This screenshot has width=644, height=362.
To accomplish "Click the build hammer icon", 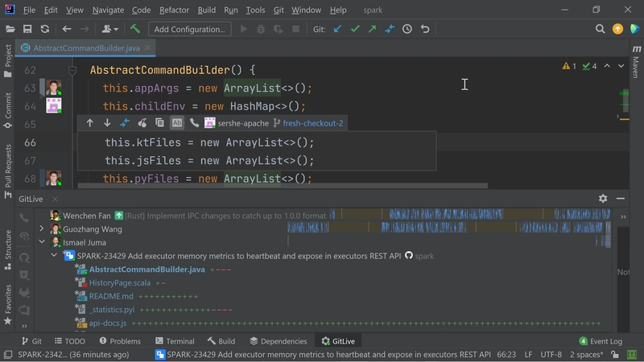I will 135,29.
